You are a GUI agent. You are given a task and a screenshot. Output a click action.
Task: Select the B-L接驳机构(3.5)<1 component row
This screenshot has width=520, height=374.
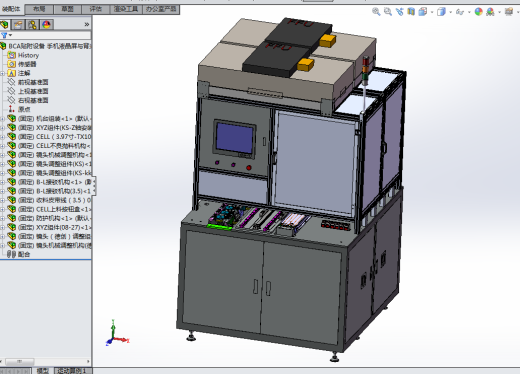coord(49,191)
